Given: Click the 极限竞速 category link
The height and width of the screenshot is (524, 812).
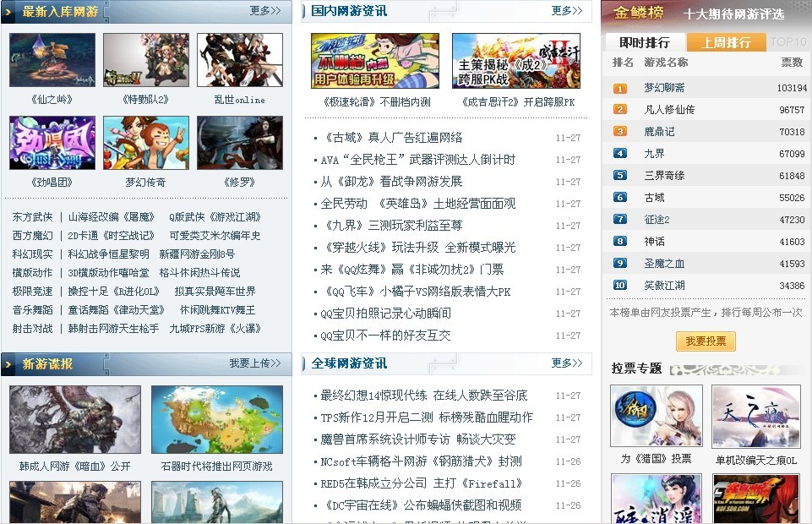Looking at the screenshot, I should coord(33,292).
